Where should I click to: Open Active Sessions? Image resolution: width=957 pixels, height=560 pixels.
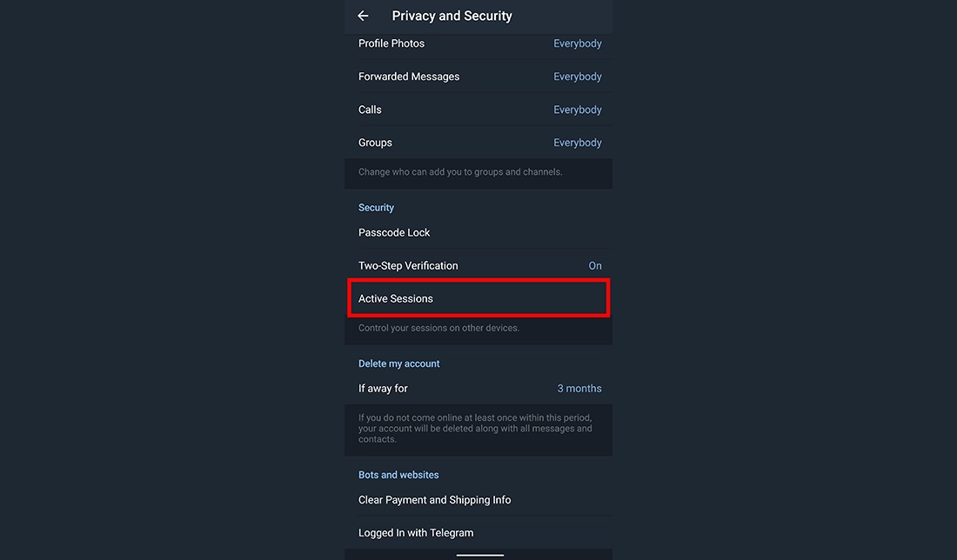click(x=396, y=299)
